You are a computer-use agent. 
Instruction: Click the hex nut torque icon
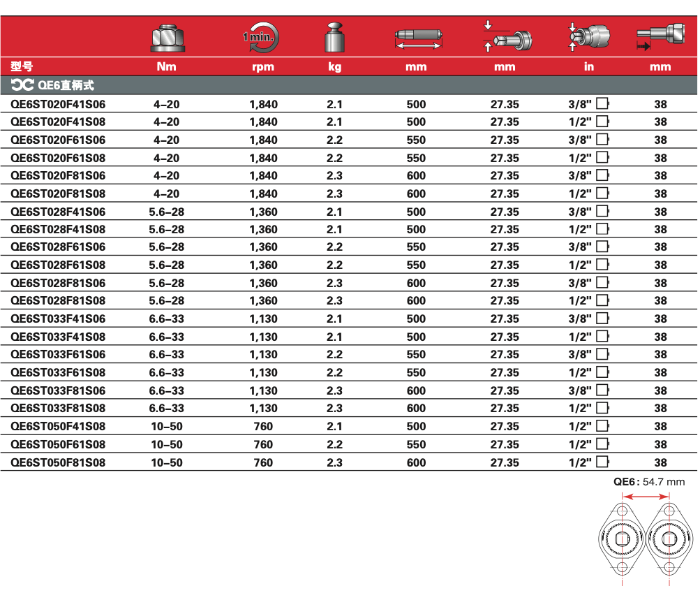click(x=167, y=38)
